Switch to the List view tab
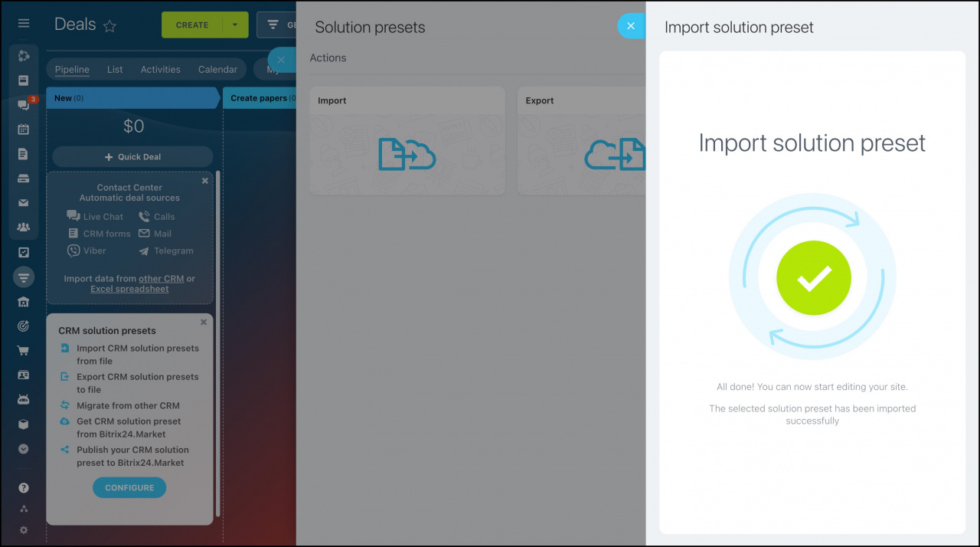 (115, 70)
